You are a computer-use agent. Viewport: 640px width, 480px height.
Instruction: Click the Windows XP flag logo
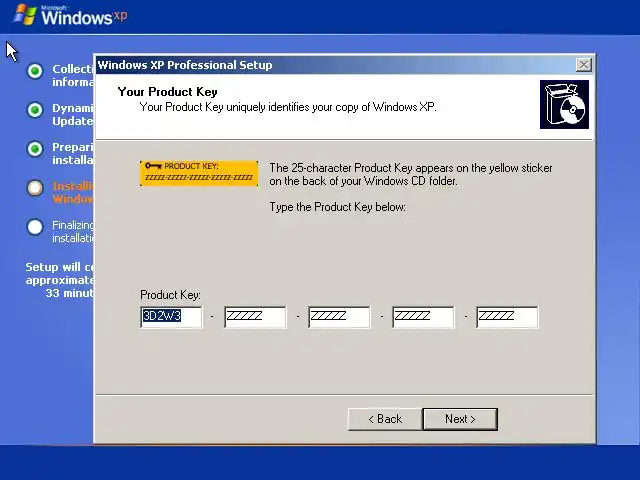(25, 15)
